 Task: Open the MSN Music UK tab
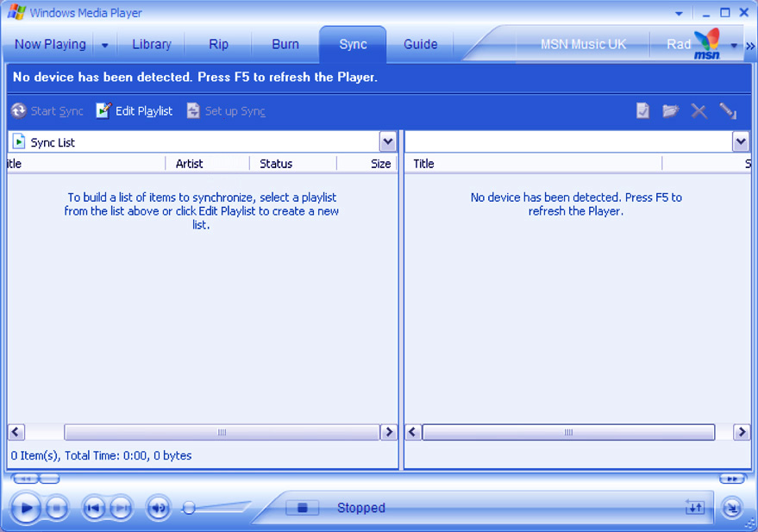(x=583, y=45)
